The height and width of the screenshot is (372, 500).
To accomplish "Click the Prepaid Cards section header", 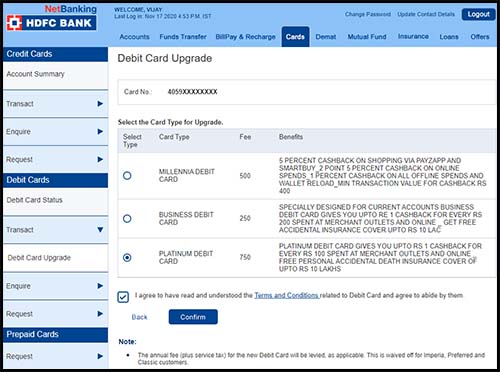I will click(55, 334).
